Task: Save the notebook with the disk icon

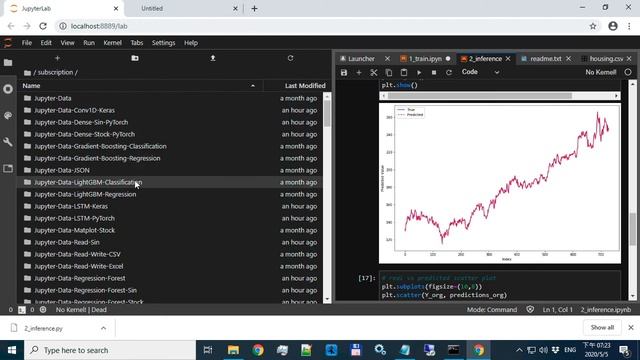Action: click(x=344, y=72)
